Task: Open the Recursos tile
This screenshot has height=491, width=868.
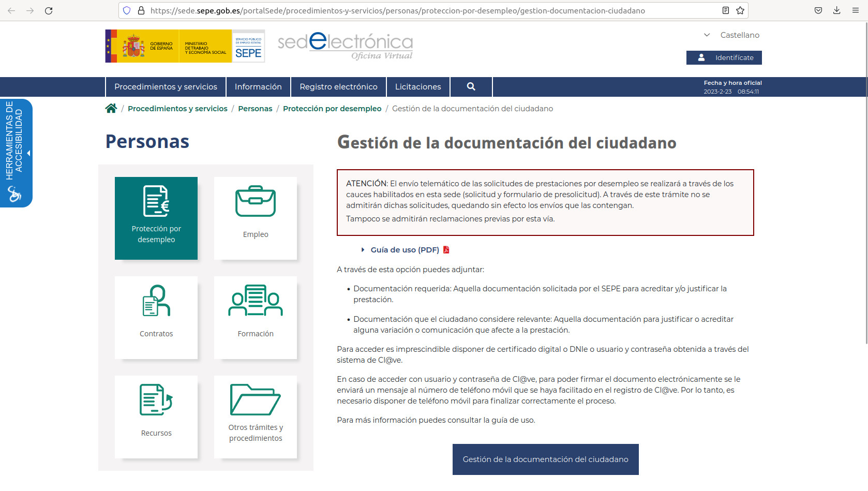Action: pos(156,417)
